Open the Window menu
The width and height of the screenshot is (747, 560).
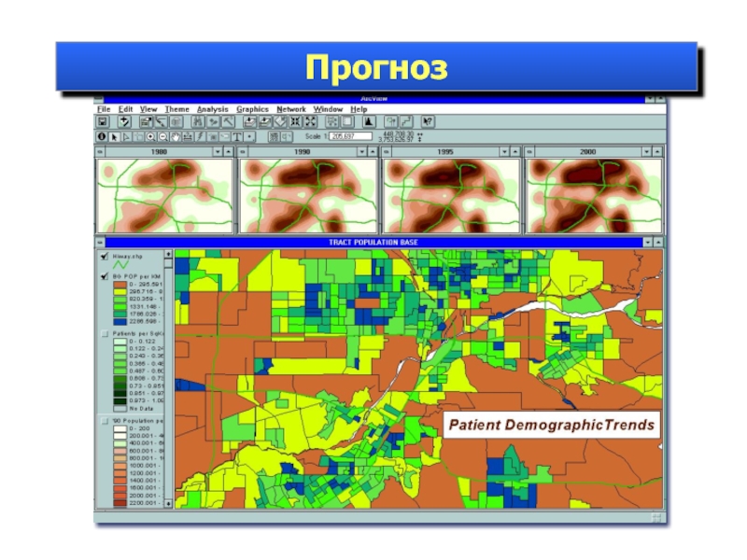pos(328,109)
